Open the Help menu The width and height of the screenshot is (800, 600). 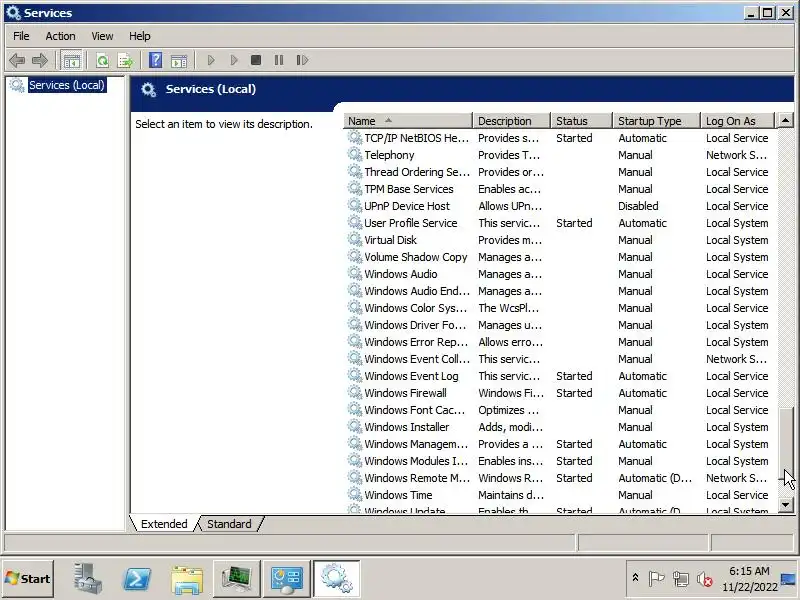139,36
